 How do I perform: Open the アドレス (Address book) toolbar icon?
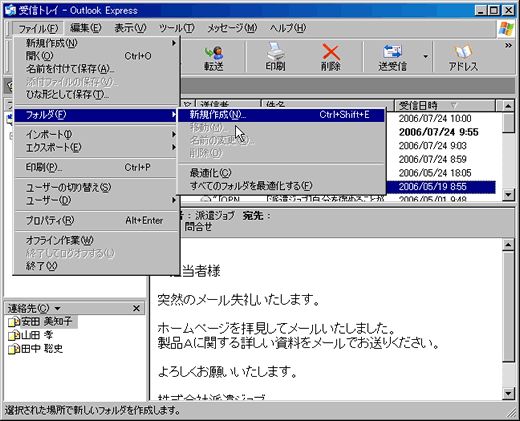click(463, 57)
